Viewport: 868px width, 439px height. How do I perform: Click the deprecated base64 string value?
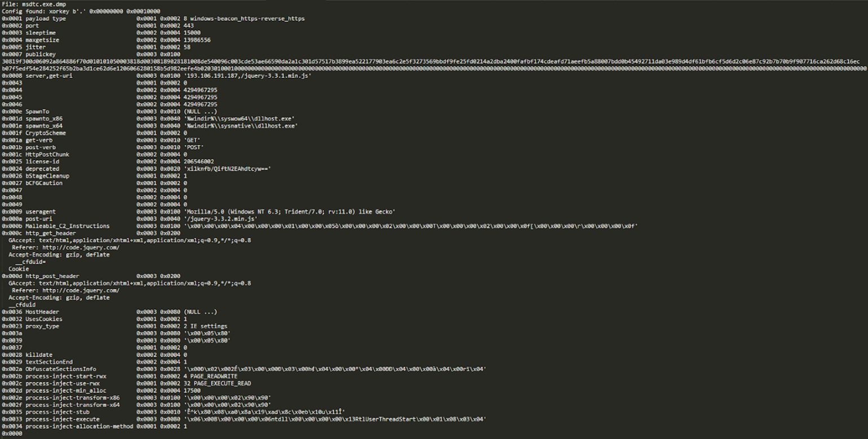tap(228, 169)
